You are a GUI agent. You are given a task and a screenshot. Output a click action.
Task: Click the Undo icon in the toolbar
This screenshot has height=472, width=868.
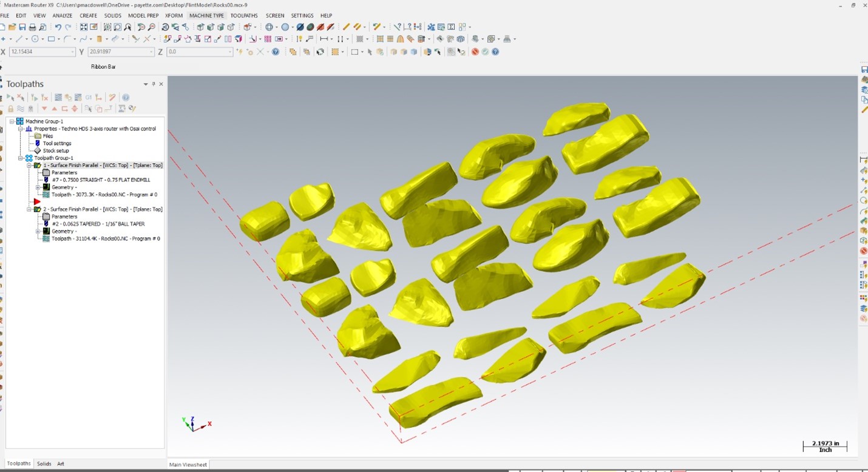(x=58, y=27)
